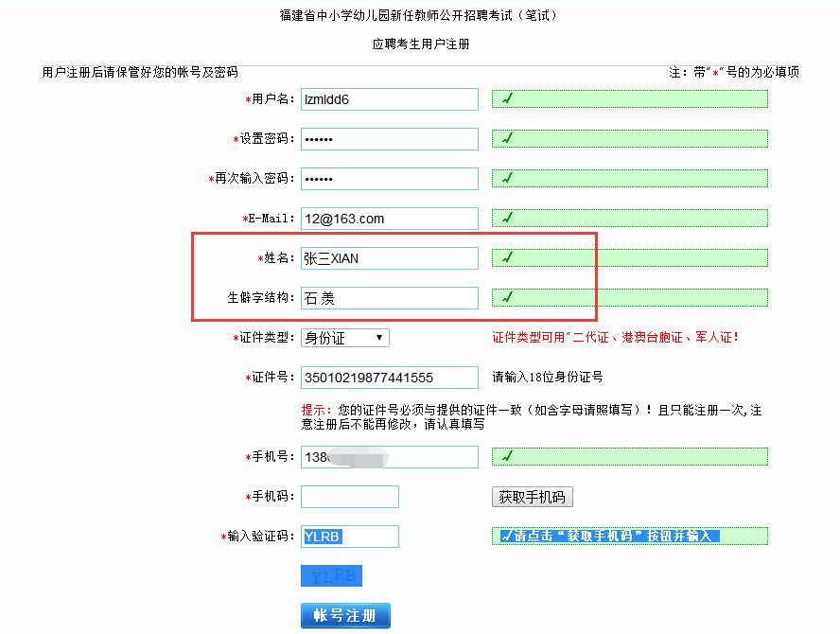The width and height of the screenshot is (840, 634).
Task: Click the username input field
Action: 389,99
